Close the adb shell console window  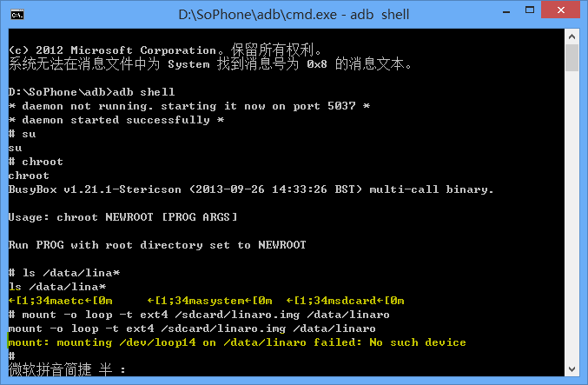point(560,10)
